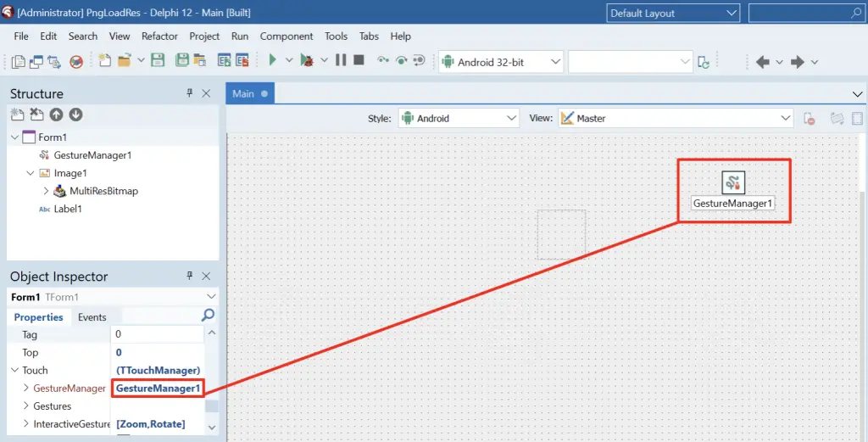Expand the InteractiveGestures property
Screen dimensions: 868x442
click(x=26, y=423)
